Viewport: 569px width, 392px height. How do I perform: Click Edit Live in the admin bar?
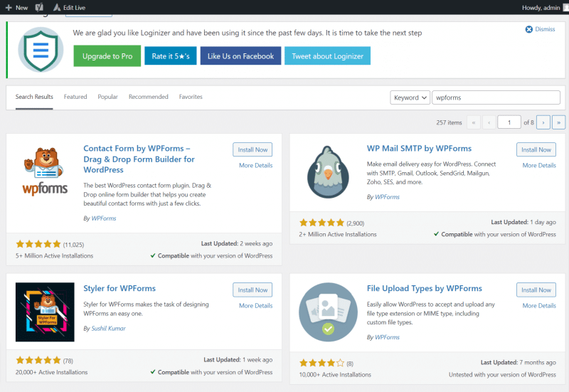click(x=69, y=7)
